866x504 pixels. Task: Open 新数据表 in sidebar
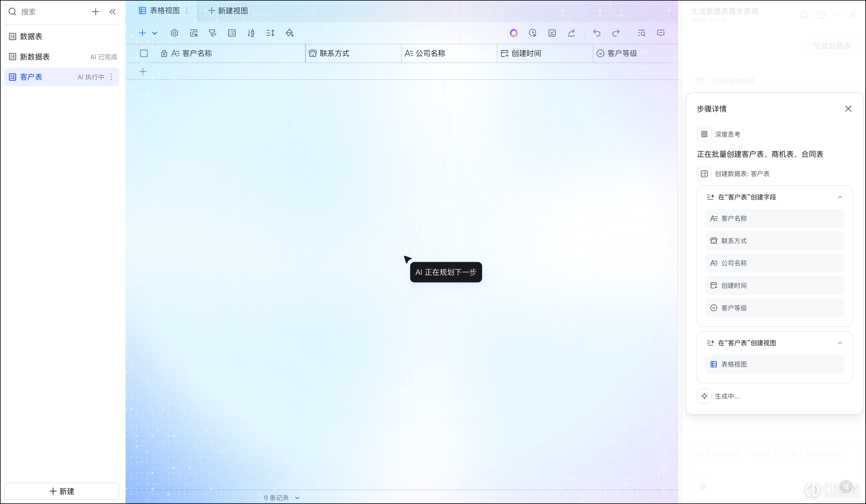62,57
